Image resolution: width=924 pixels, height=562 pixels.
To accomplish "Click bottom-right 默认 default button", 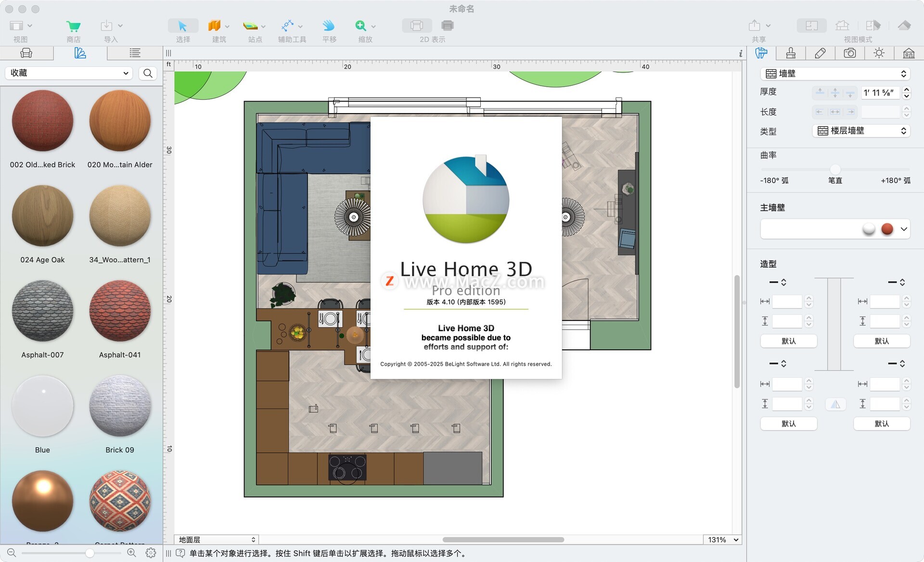I will 882,424.
